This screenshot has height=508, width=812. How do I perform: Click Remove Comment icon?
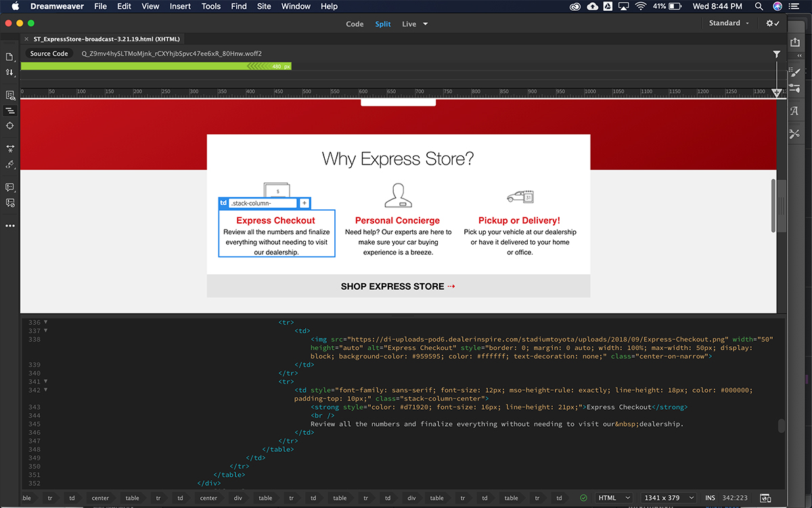pyautogui.click(x=10, y=203)
